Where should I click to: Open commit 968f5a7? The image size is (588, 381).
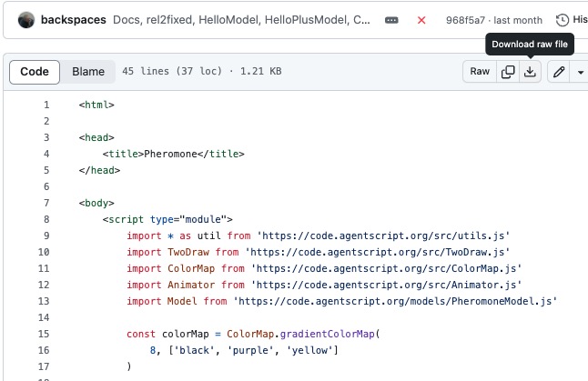click(465, 19)
